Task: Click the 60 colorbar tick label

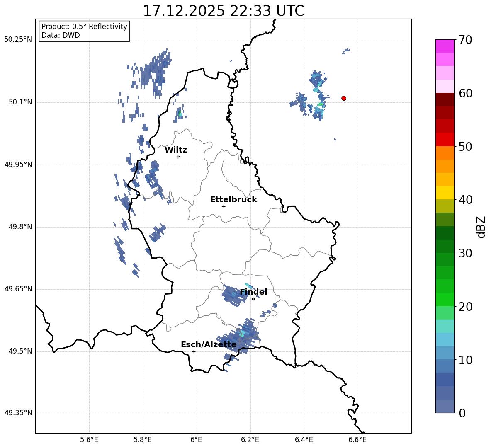Action: pos(465,93)
